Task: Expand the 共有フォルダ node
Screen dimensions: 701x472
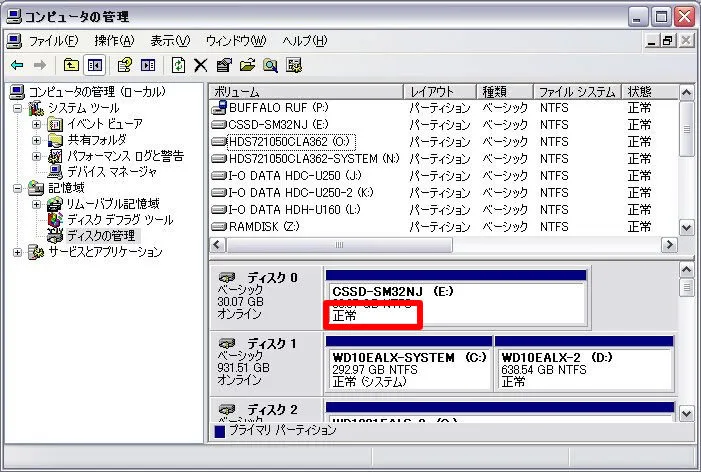Action: tap(37, 140)
